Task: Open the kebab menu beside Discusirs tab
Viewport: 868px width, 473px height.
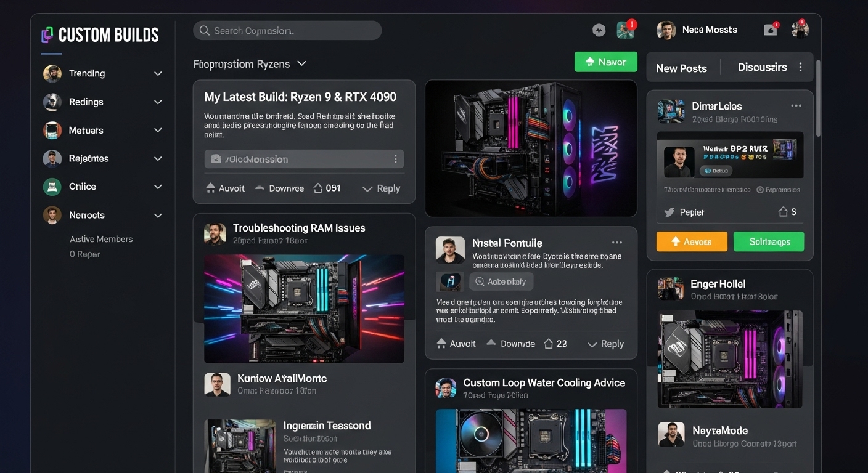Action: tap(800, 67)
